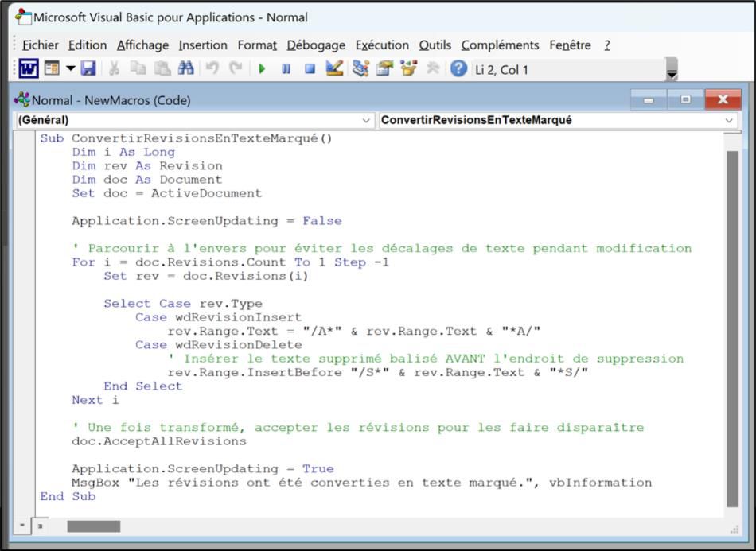Click the Copy icon in toolbar
Viewport: 756px width, 551px height.
click(138, 69)
